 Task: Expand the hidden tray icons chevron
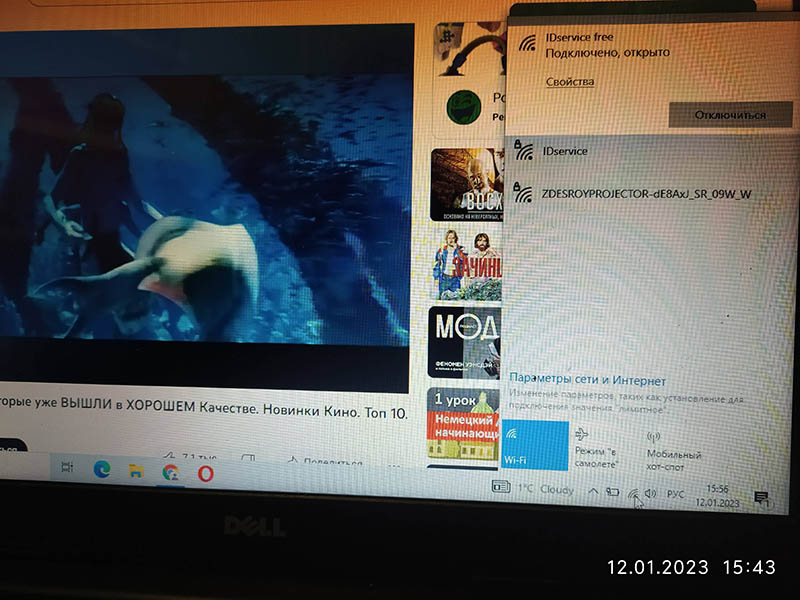pyautogui.click(x=593, y=491)
